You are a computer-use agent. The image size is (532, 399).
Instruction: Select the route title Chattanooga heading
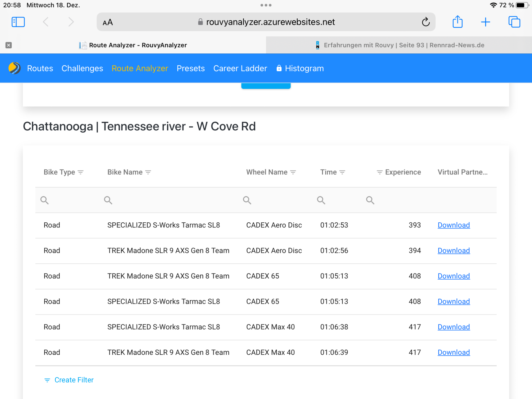[x=139, y=126]
